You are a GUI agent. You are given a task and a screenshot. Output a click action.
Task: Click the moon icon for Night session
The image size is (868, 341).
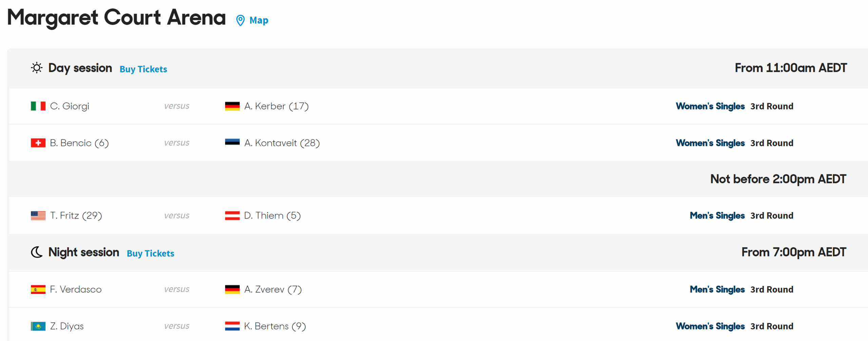pos(37,252)
